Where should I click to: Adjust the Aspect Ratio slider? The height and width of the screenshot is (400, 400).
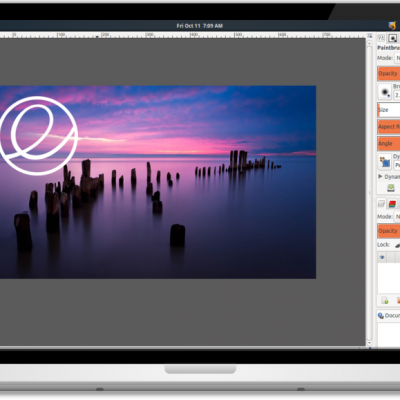coord(389,127)
